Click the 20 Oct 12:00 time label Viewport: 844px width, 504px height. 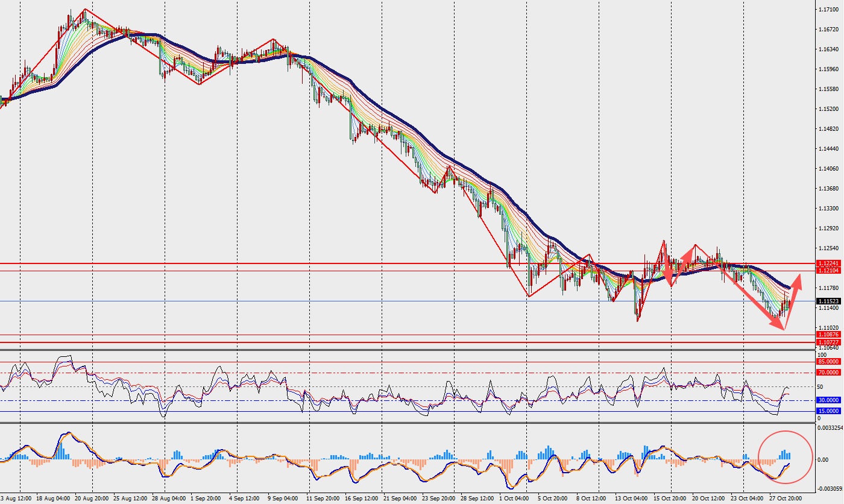coord(708,499)
